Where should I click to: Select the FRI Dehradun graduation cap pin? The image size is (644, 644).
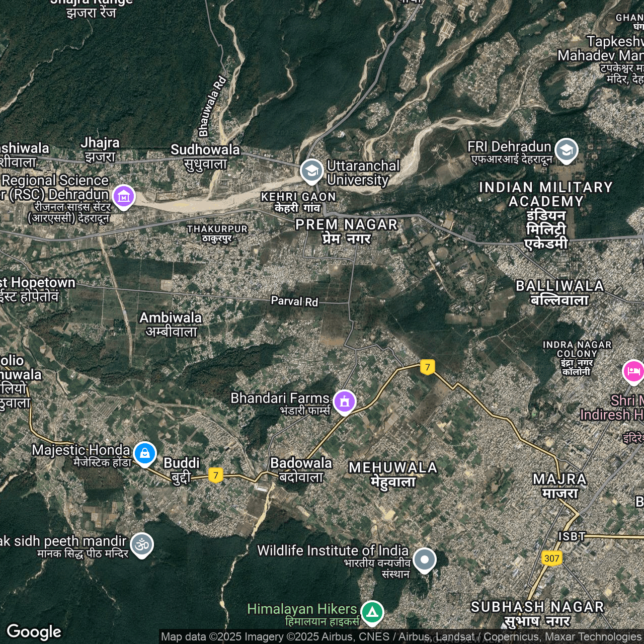tap(567, 150)
